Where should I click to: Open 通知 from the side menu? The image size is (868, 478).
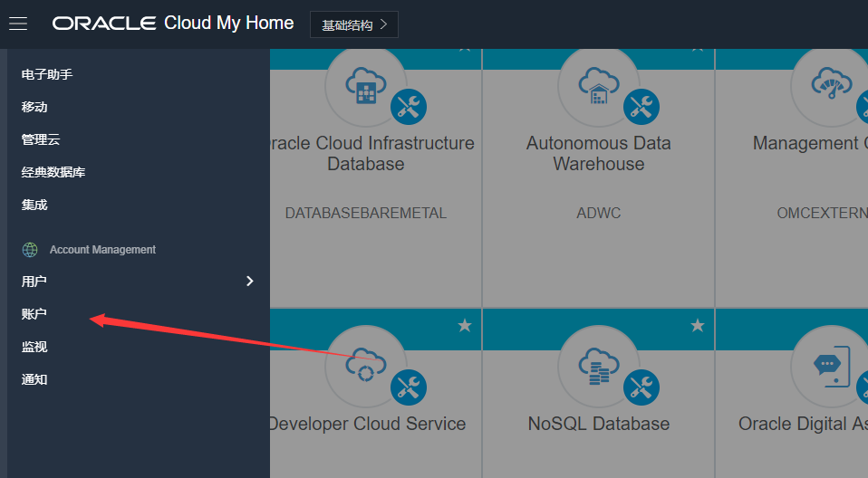[x=34, y=379]
